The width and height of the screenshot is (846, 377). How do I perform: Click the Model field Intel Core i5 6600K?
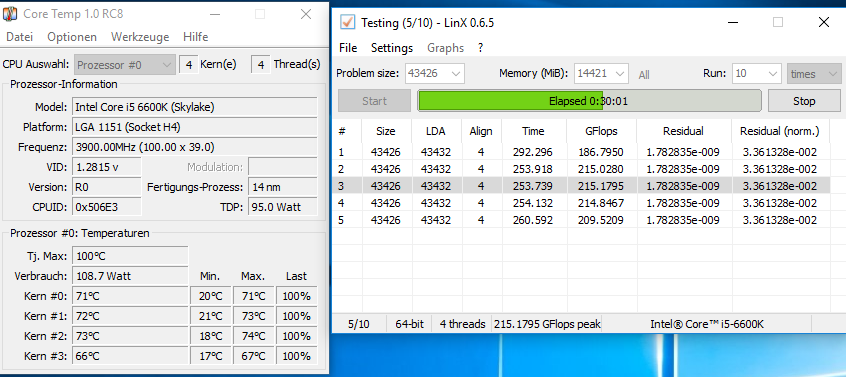[x=195, y=107]
